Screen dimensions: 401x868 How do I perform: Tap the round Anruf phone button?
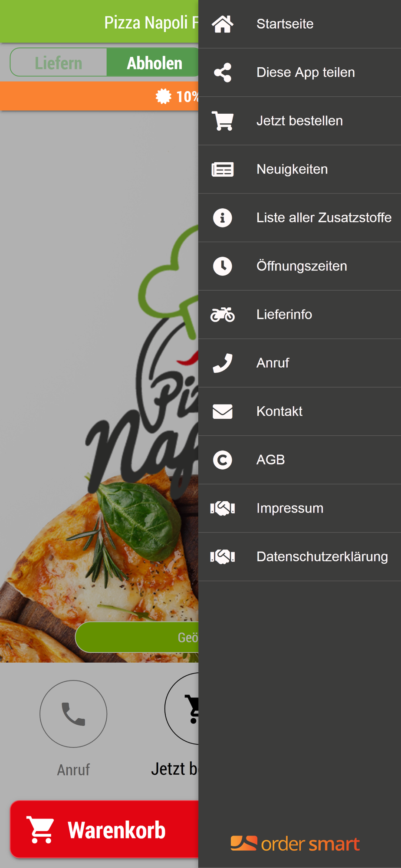point(73,713)
